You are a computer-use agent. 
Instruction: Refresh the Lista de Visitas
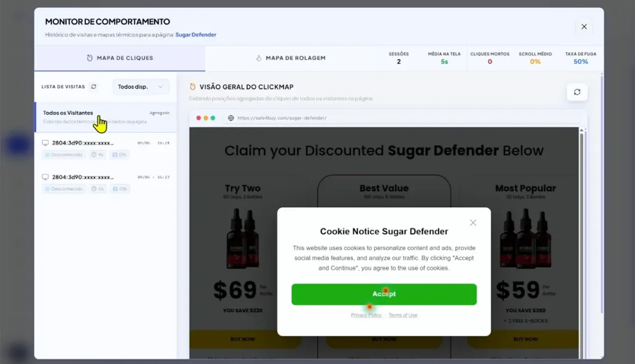click(x=94, y=87)
